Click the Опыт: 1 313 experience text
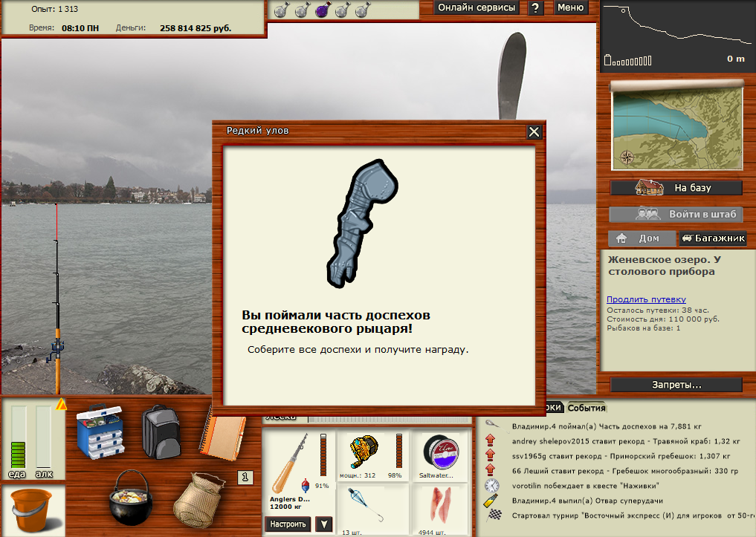756x537 pixels. pos(54,9)
